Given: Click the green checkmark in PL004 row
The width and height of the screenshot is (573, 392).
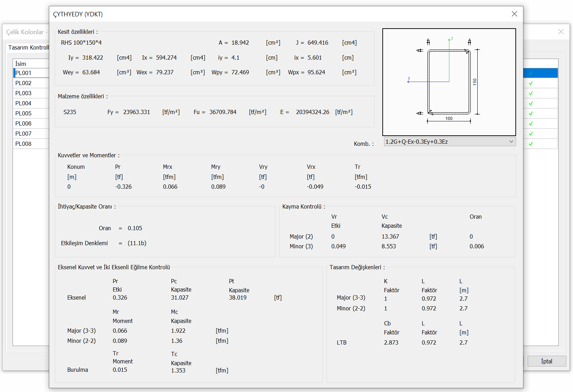Looking at the screenshot, I should 531,103.
